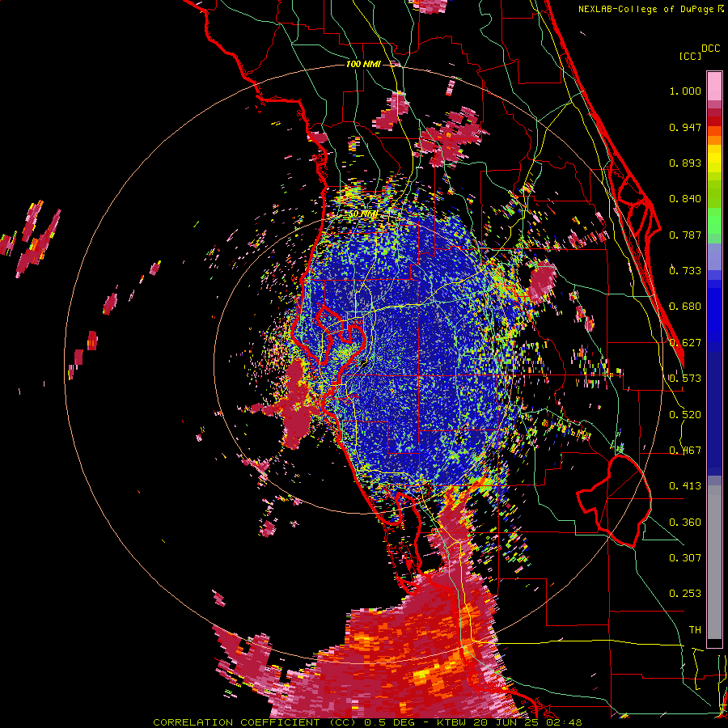Click the 100 NMI range ring label

pyautogui.click(x=363, y=64)
